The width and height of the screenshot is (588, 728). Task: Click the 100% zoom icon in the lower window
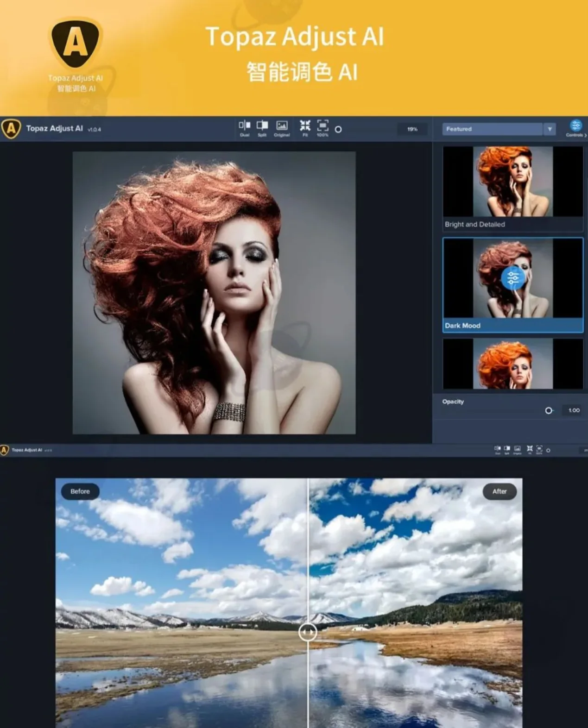[x=539, y=450]
